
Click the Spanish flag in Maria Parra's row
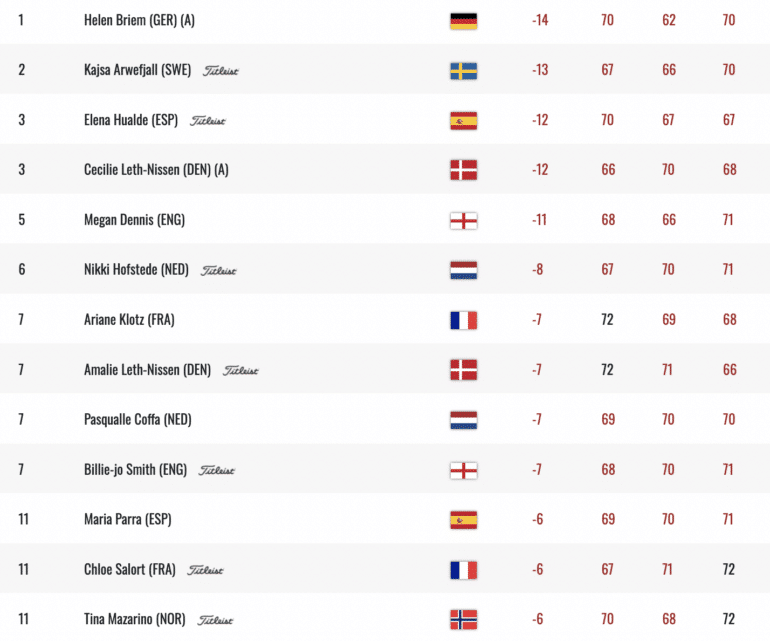point(464,520)
